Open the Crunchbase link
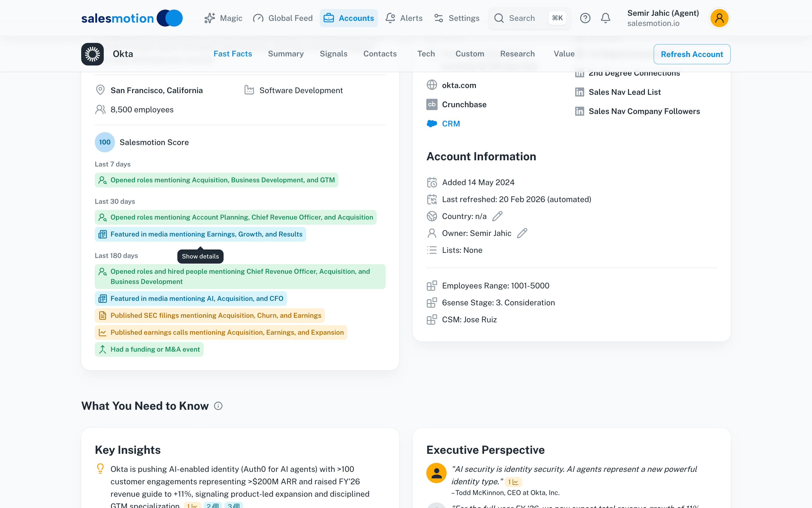The height and width of the screenshot is (508, 812). (x=464, y=104)
